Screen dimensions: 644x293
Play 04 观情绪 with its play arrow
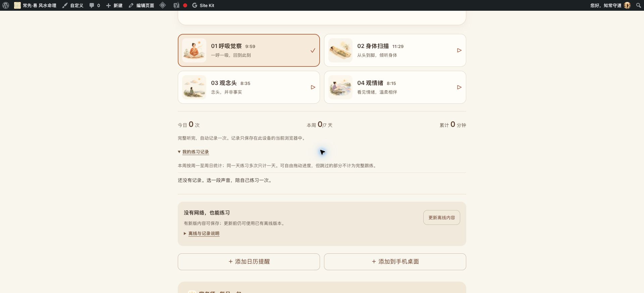[x=459, y=87]
